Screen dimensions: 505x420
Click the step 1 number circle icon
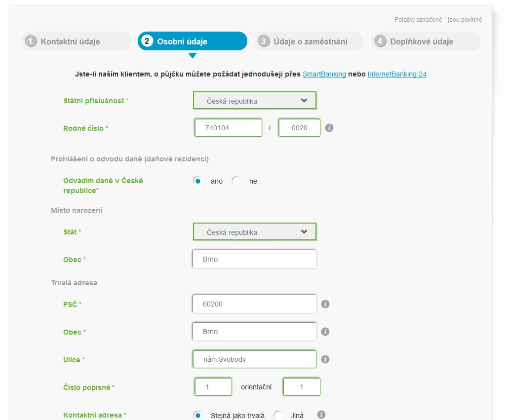pos(31,41)
